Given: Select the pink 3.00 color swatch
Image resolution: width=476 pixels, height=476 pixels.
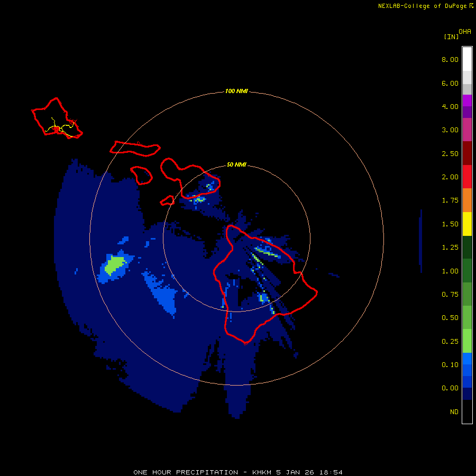Looking at the screenshot, I should pyautogui.click(x=467, y=130).
